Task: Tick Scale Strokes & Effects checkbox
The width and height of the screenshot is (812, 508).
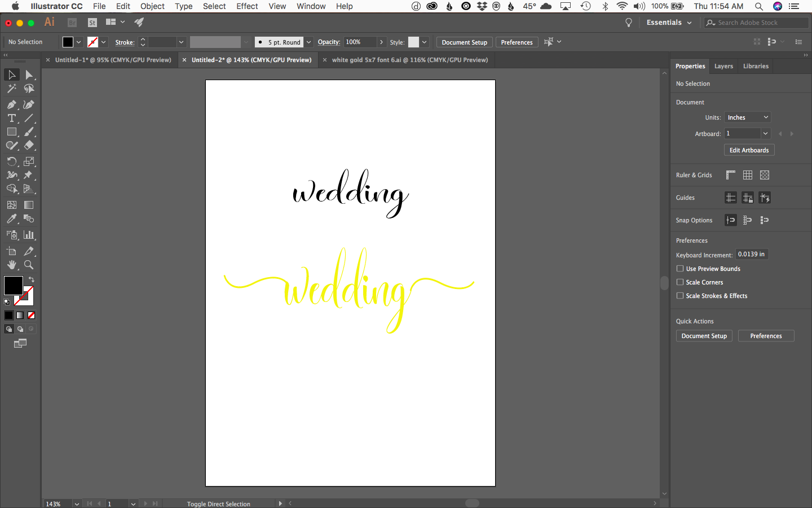Action: pos(680,296)
